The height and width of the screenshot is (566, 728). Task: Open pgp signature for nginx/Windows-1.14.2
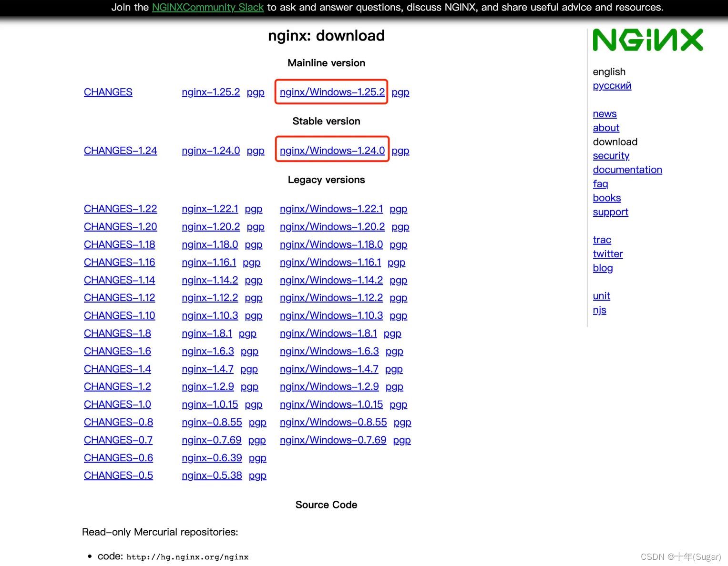point(399,281)
